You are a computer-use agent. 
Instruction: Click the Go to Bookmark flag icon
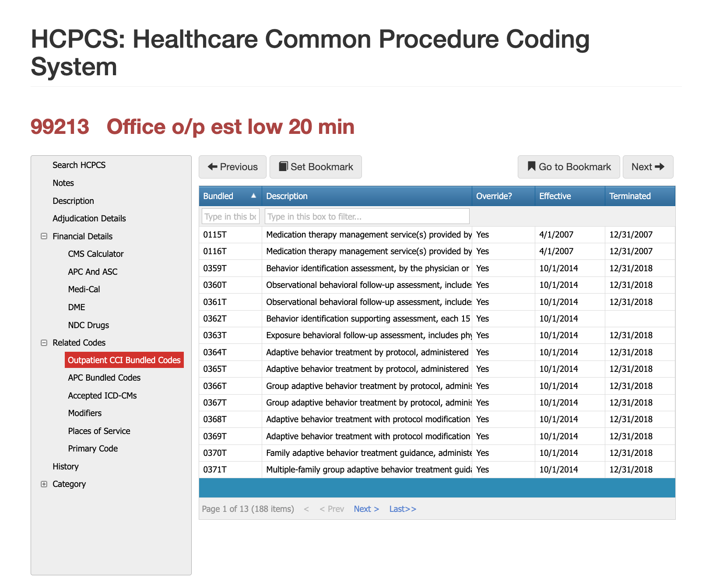(x=531, y=167)
